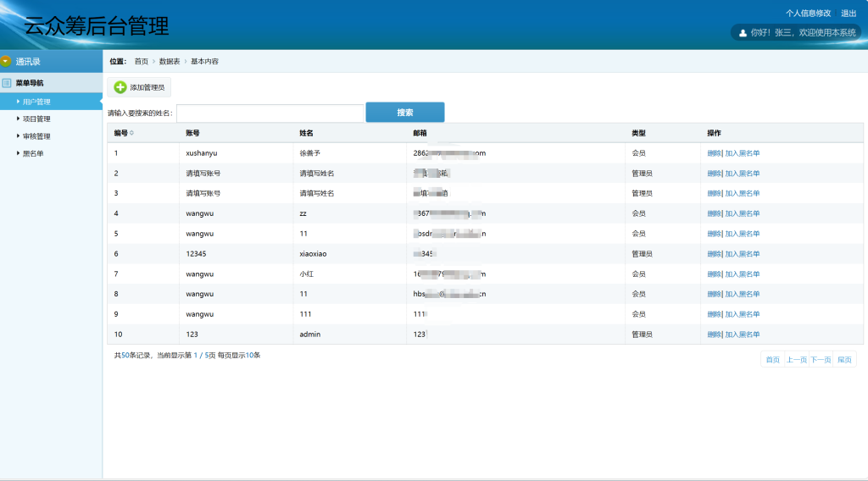
Task: Add row 3 user to blacklist
Action: point(743,194)
